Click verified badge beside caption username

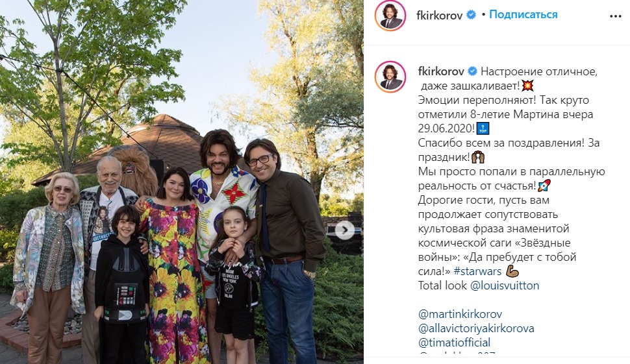(473, 71)
